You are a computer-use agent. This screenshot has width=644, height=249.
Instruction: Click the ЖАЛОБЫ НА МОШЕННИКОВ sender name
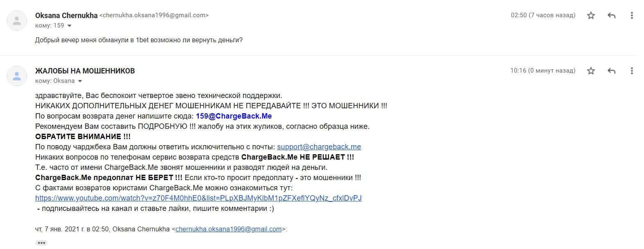[85, 71]
